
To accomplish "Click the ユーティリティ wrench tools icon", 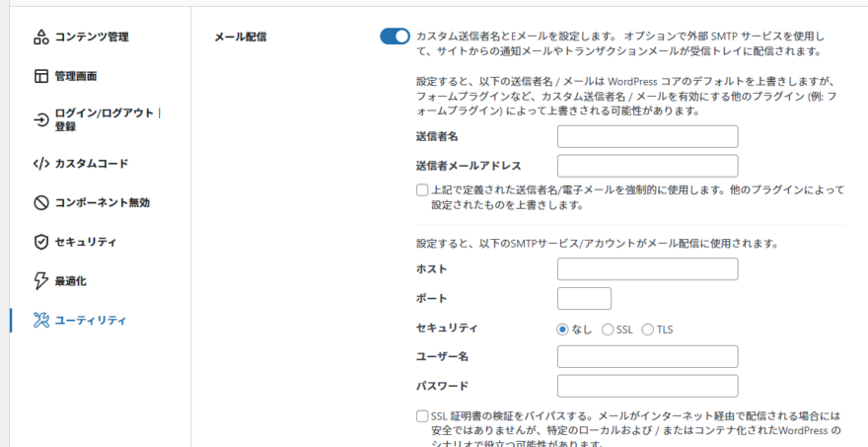I will click(40, 320).
